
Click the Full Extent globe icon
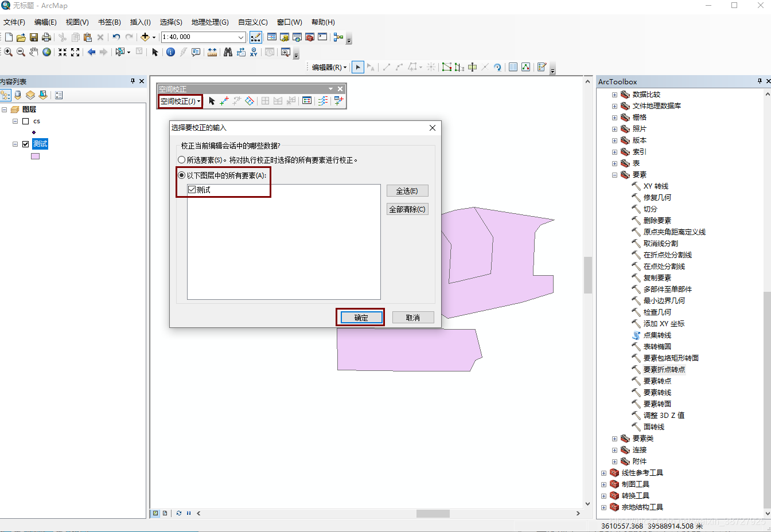pyautogui.click(x=47, y=52)
